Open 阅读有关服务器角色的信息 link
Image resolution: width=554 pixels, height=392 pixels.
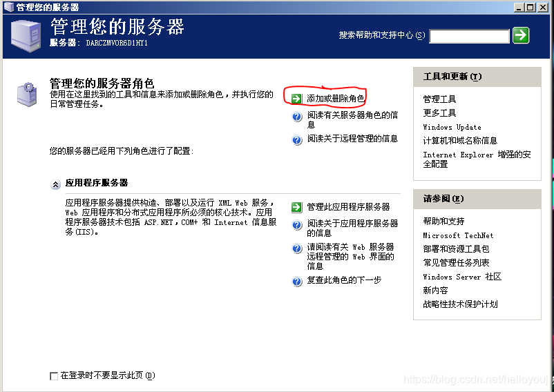(352, 119)
